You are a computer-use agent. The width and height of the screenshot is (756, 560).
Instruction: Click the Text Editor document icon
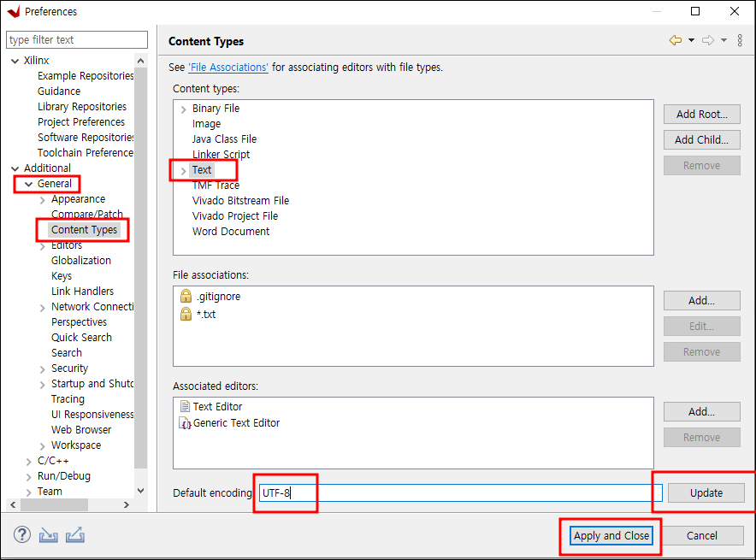185,406
